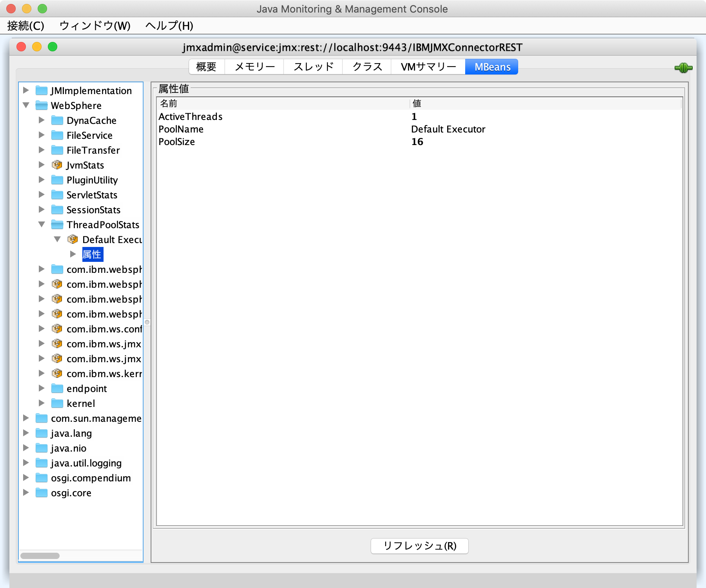The width and height of the screenshot is (706, 588).
Task: Click the tree horizontal scrollbar thumb
Action: click(40, 556)
